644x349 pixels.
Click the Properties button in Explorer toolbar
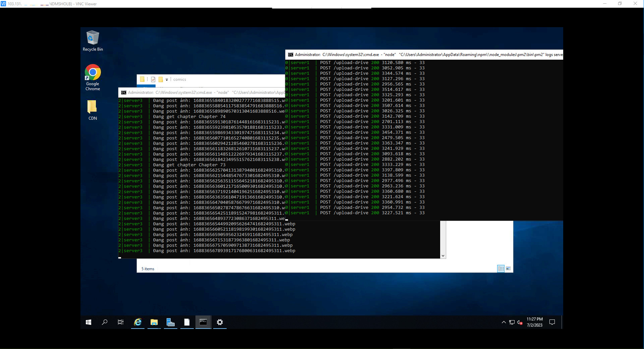pyautogui.click(x=153, y=79)
